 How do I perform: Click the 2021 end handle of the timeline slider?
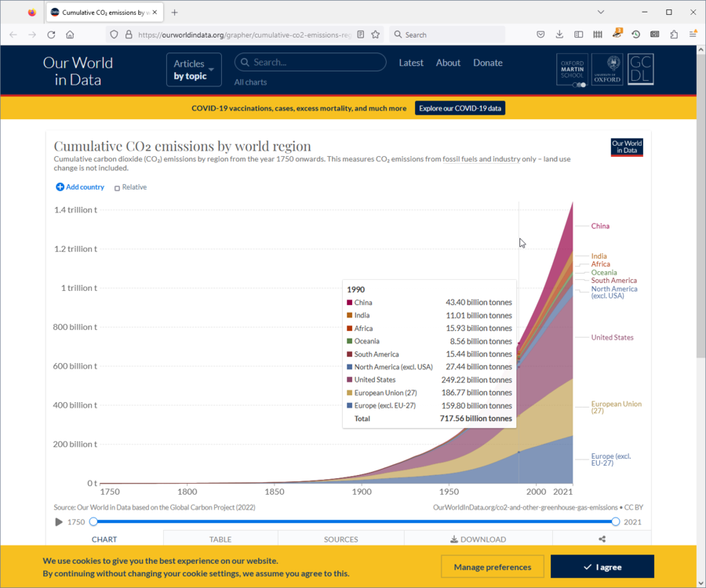[x=615, y=521]
